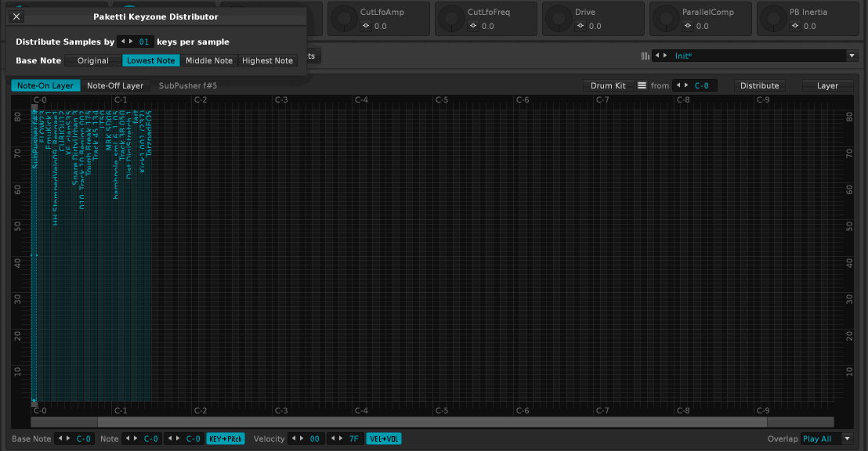This screenshot has height=451, width=868.
Task: Click the preset bars icon beside Init*
Action: (646, 56)
